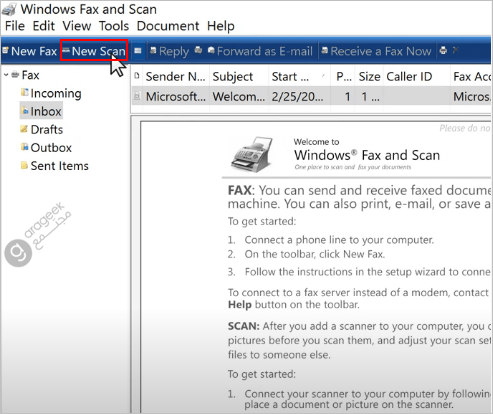Screen dimensions: 493x414
Task: Click the document icon column header
Action: 137,76
